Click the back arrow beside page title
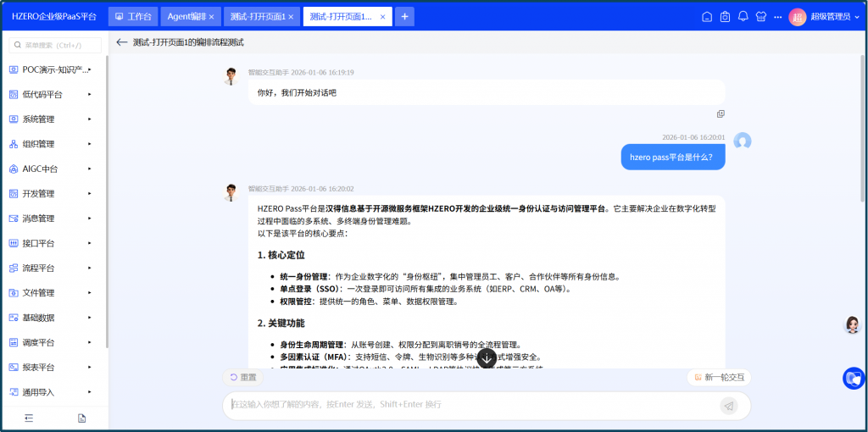Viewport: 868px width, 432px height. point(122,42)
